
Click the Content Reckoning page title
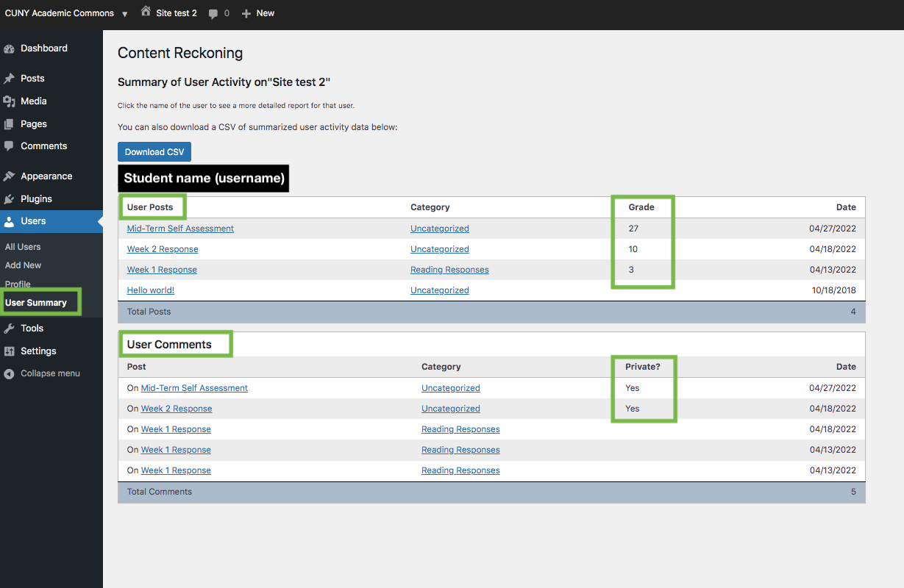[x=180, y=53]
